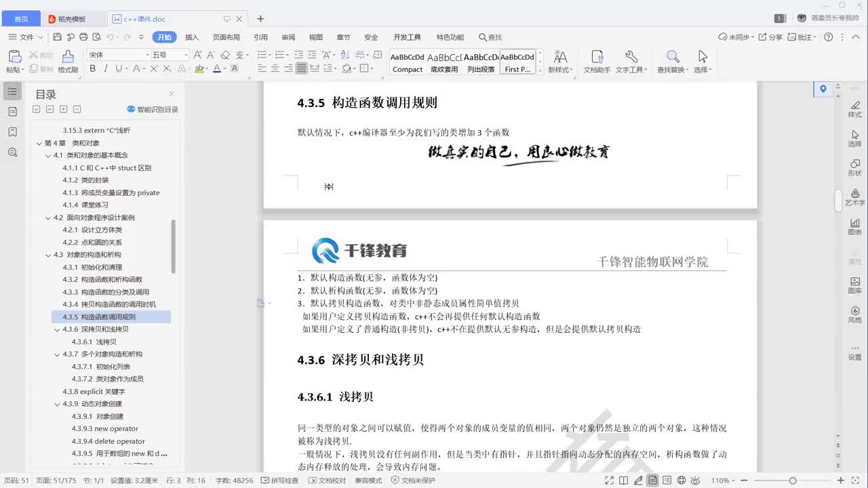Click the Share (分享) button
The width and height of the screenshot is (868, 488).
click(770, 37)
